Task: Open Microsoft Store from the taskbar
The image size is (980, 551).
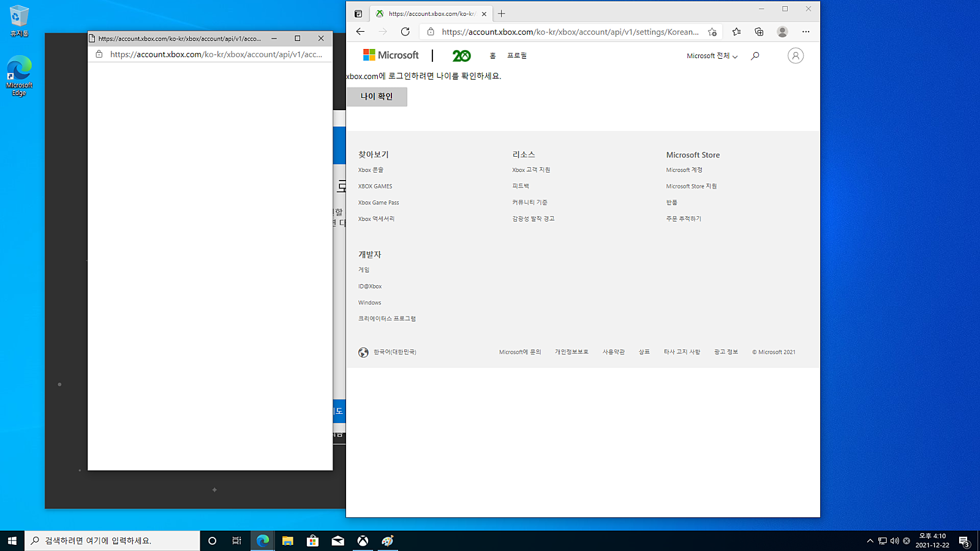Action: (x=312, y=541)
